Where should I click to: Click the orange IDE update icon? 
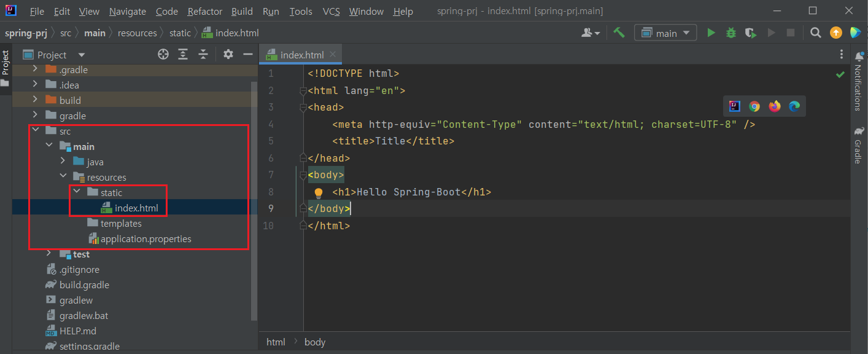tap(835, 33)
